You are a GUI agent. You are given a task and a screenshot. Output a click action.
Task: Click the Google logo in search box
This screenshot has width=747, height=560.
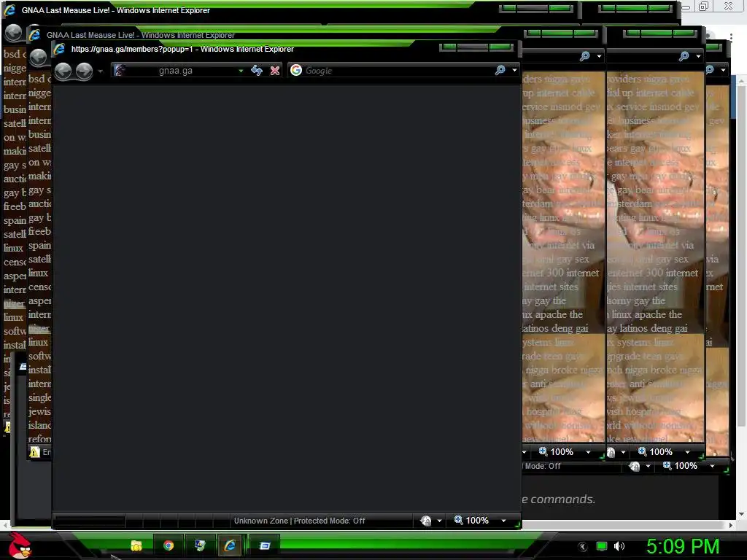point(296,70)
